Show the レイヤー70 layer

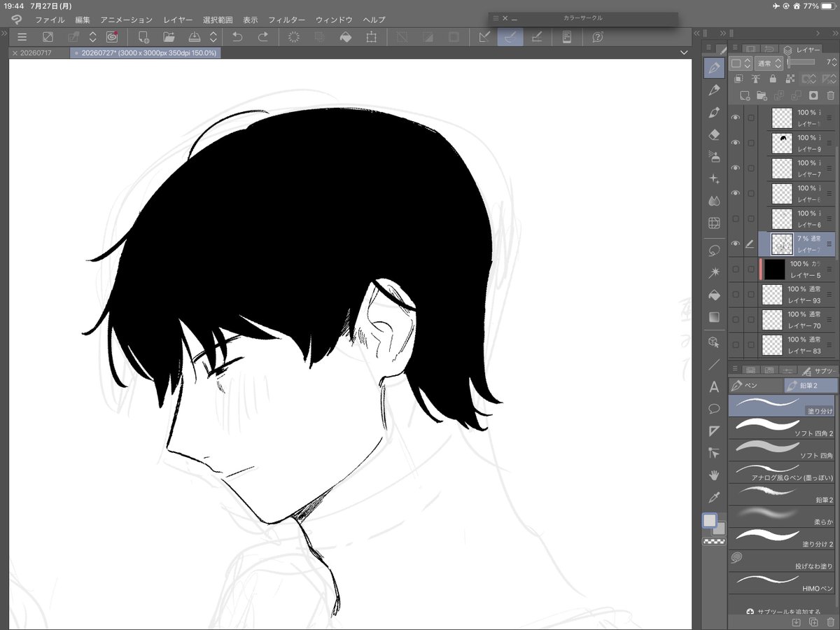tap(735, 319)
